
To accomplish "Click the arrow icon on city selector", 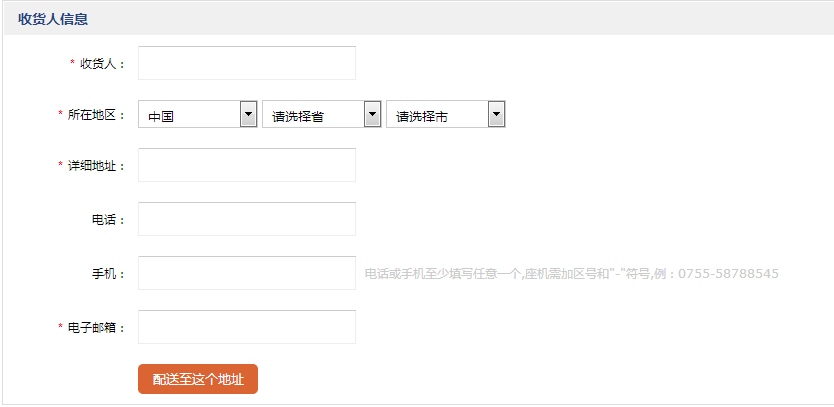I will coord(496,116).
